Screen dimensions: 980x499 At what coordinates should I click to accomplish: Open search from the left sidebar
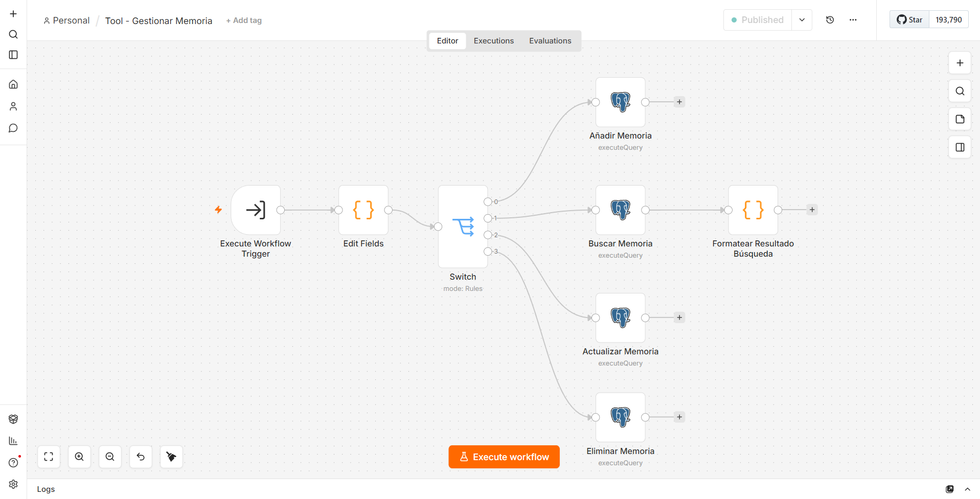coord(13,34)
